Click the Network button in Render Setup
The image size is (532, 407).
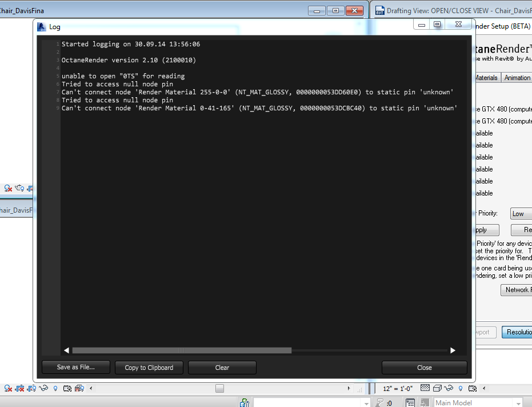tap(517, 290)
